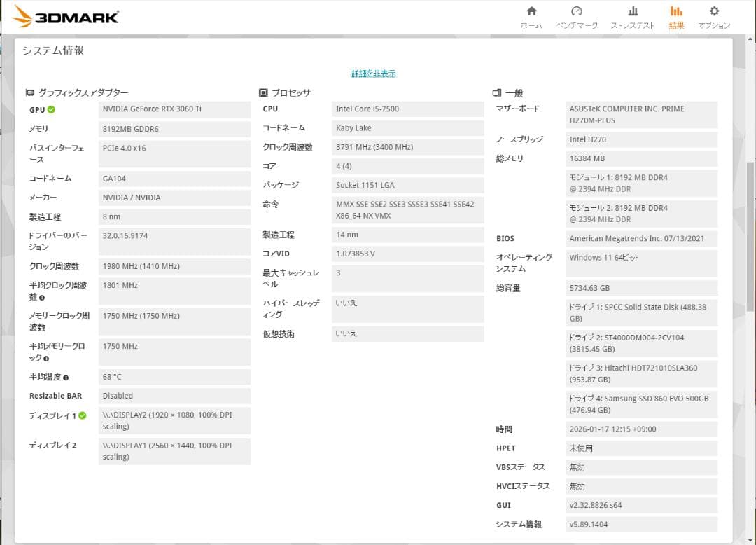
Task: Click the processor section icon
Action: (x=262, y=92)
